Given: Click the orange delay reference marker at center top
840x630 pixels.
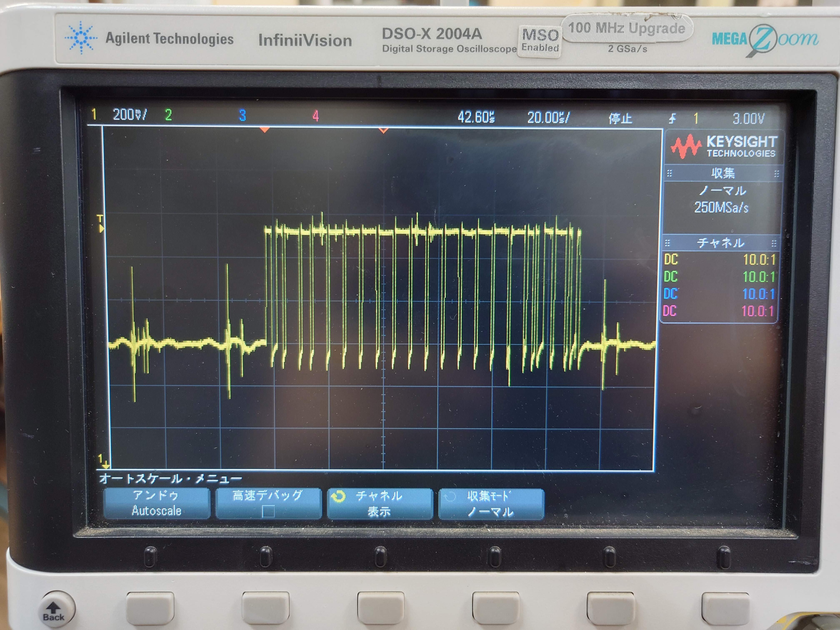Looking at the screenshot, I should point(384,131).
